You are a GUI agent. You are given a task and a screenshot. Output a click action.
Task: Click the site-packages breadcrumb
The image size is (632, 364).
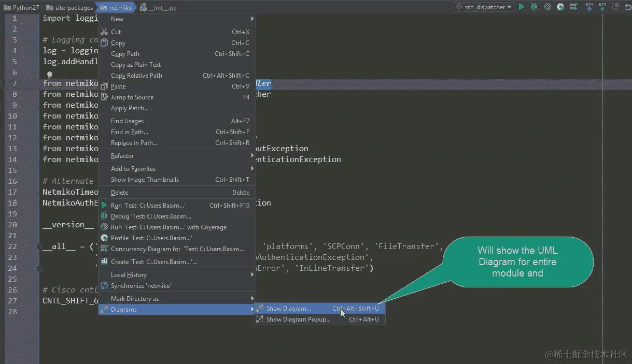69,7
